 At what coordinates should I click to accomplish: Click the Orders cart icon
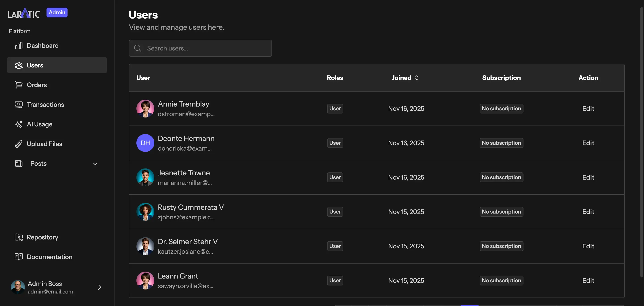[19, 85]
